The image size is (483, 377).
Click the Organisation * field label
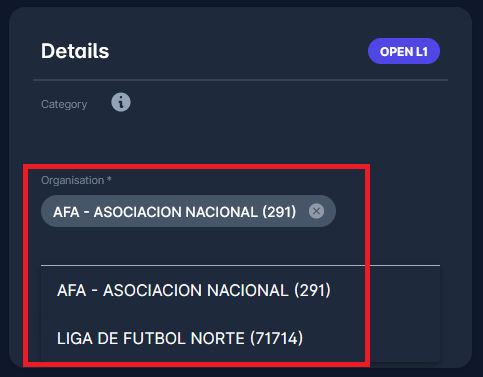(x=76, y=180)
